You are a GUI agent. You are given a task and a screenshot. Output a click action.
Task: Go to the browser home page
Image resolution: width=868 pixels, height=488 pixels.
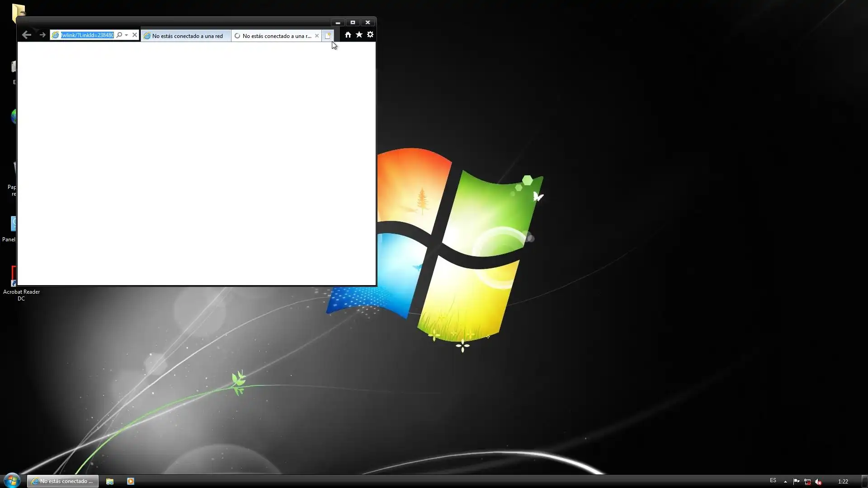click(x=348, y=35)
